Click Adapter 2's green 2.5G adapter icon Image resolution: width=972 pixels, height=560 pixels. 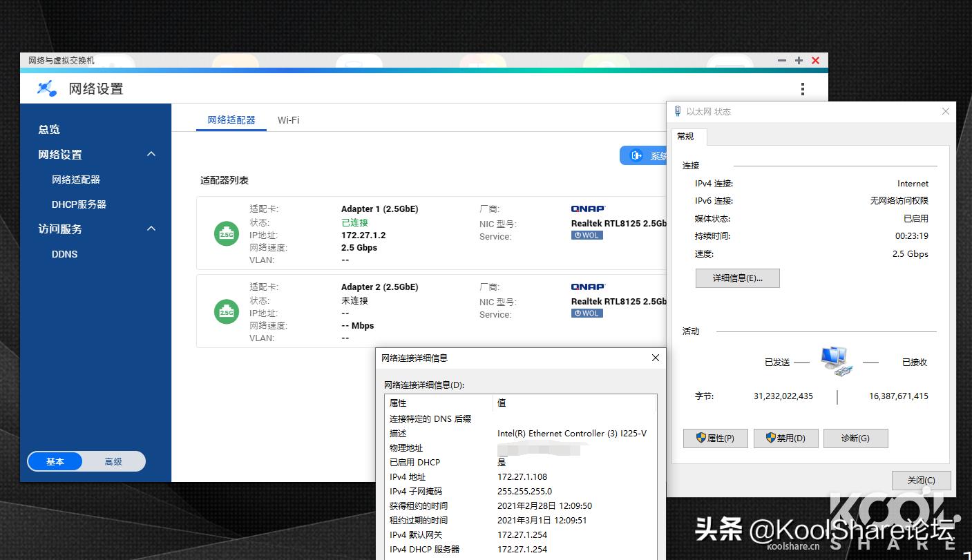226,311
